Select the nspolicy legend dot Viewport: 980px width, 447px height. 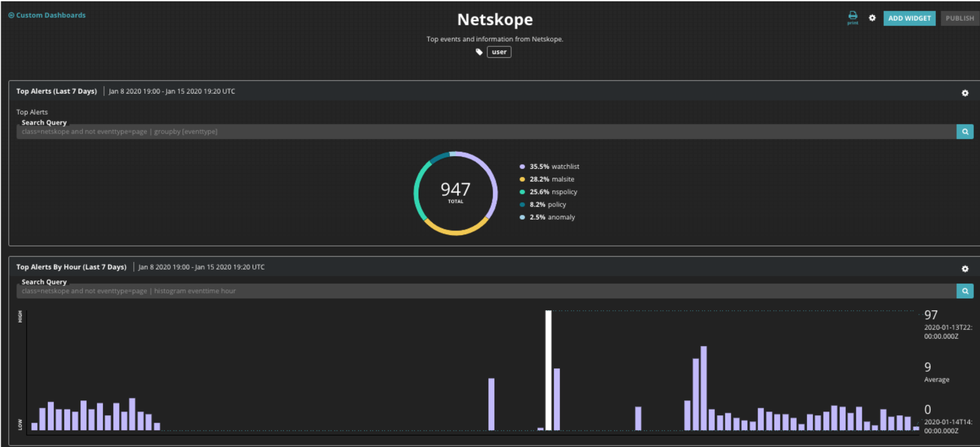click(522, 192)
